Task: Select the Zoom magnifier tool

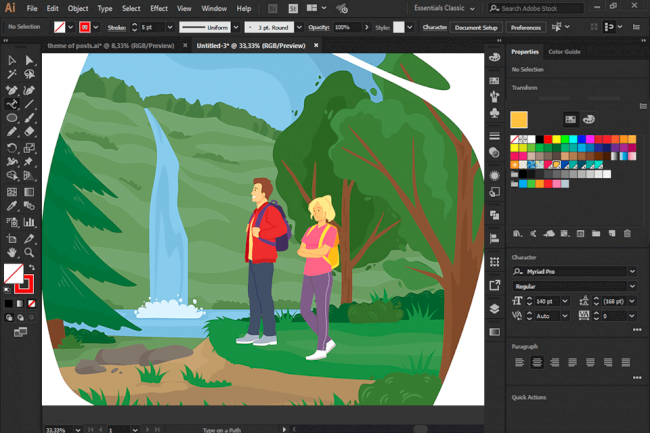Action: coord(30,253)
